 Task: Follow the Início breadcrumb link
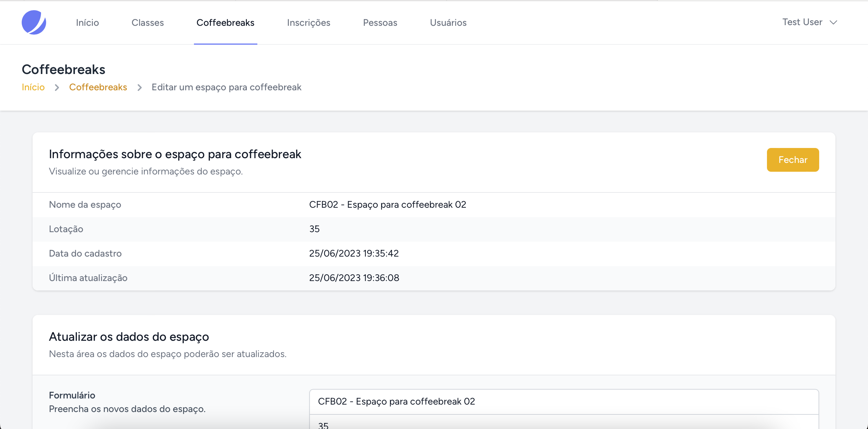[x=33, y=87]
